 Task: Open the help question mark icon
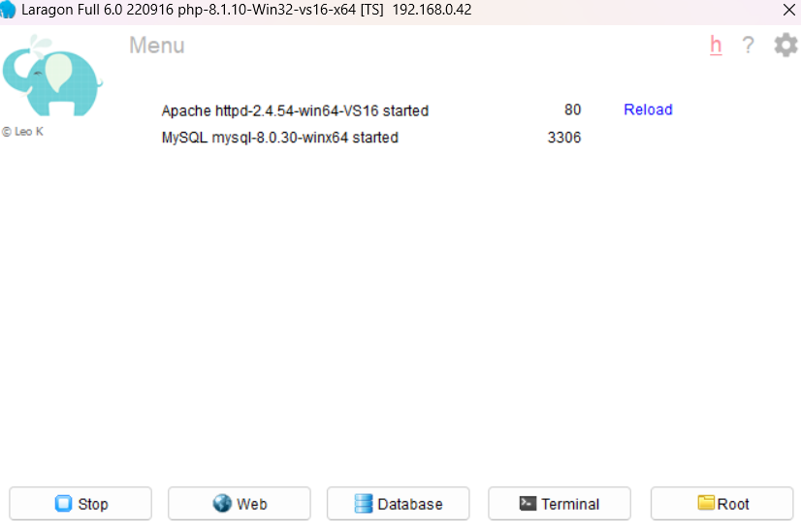tap(748, 45)
